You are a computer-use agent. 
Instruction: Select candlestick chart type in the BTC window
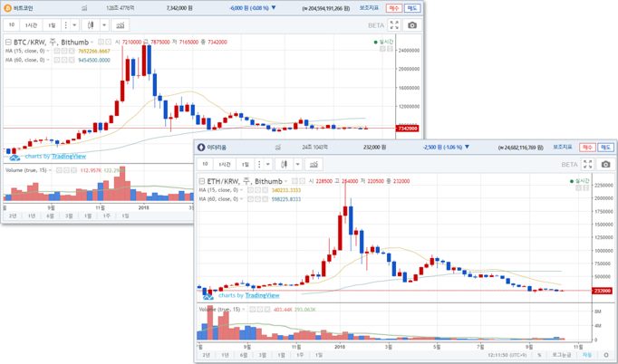pos(91,25)
